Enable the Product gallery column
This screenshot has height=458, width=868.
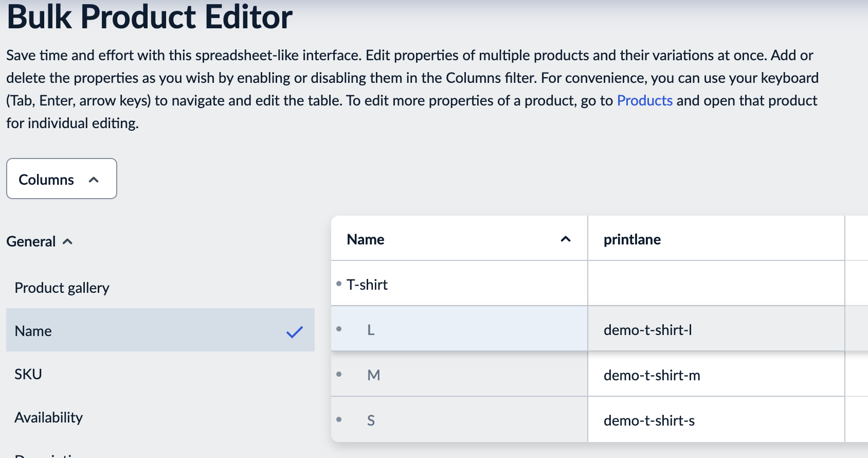point(62,288)
